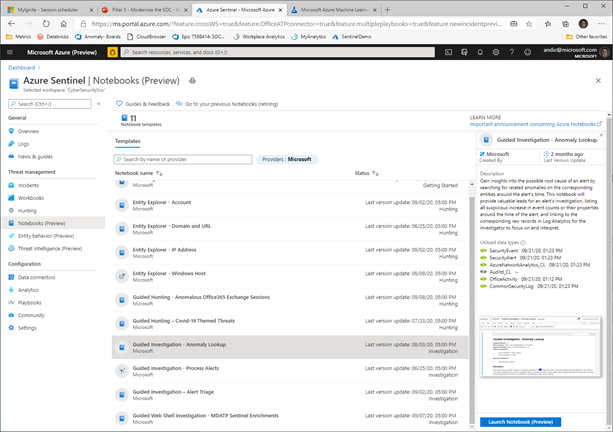Click Search by name or provider field
Image resolution: width=613 pixels, height=432 pixels.
click(x=183, y=159)
